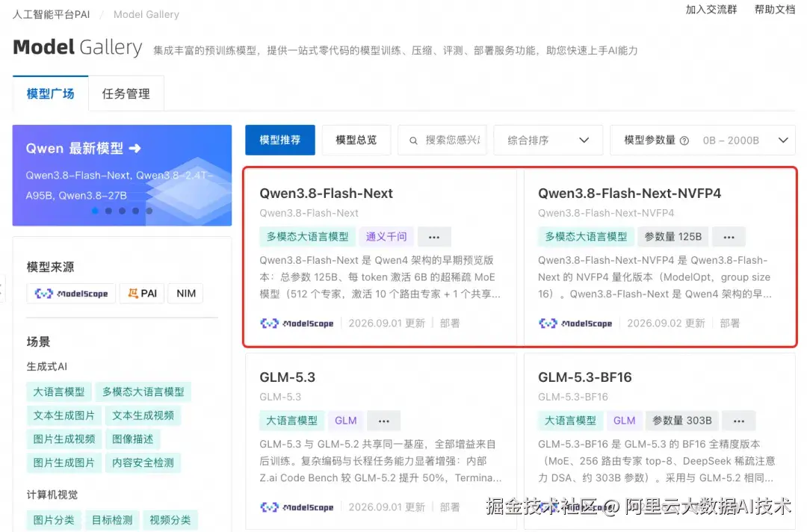This screenshot has height=532, width=807.
Task: Filter model source by NIM
Action: pyautogui.click(x=186, y=293)
